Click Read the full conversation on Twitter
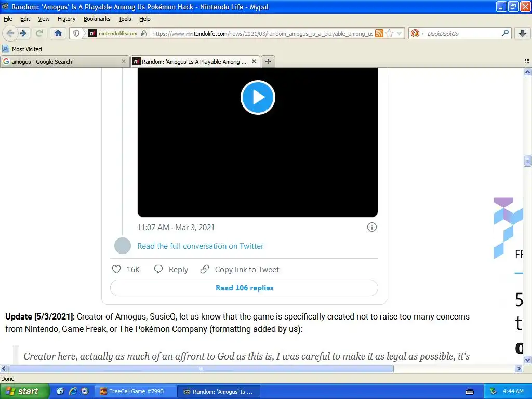Screen dimensions: 532x399 click(200, 246)
